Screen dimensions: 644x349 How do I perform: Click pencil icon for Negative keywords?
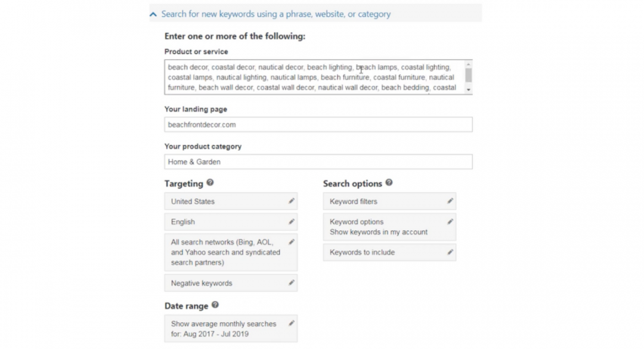[291, 283]
